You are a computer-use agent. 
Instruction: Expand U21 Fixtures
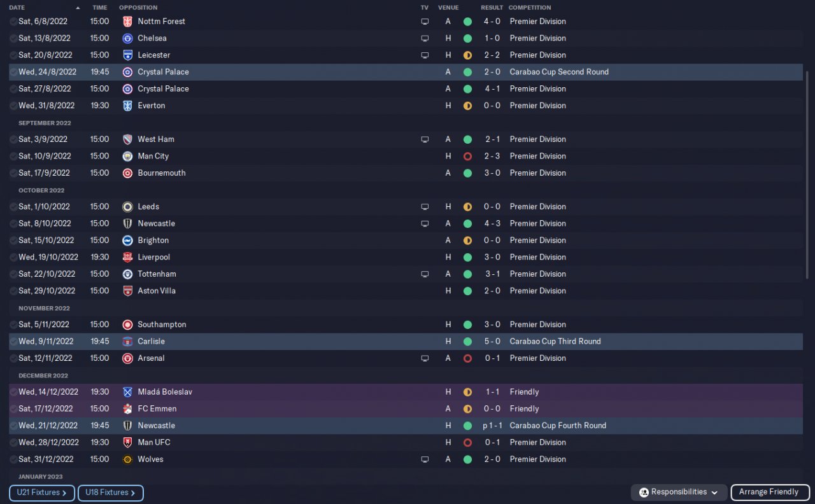pyautogui.click(x=42, y=493)
